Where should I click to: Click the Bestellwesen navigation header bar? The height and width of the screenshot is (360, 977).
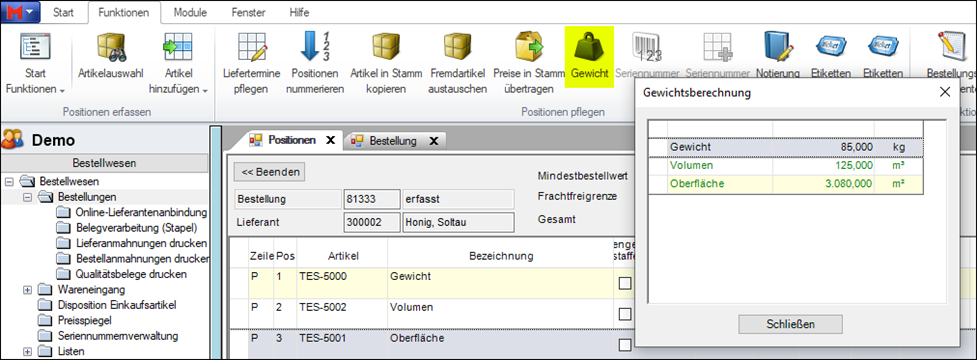coord(105,163)
